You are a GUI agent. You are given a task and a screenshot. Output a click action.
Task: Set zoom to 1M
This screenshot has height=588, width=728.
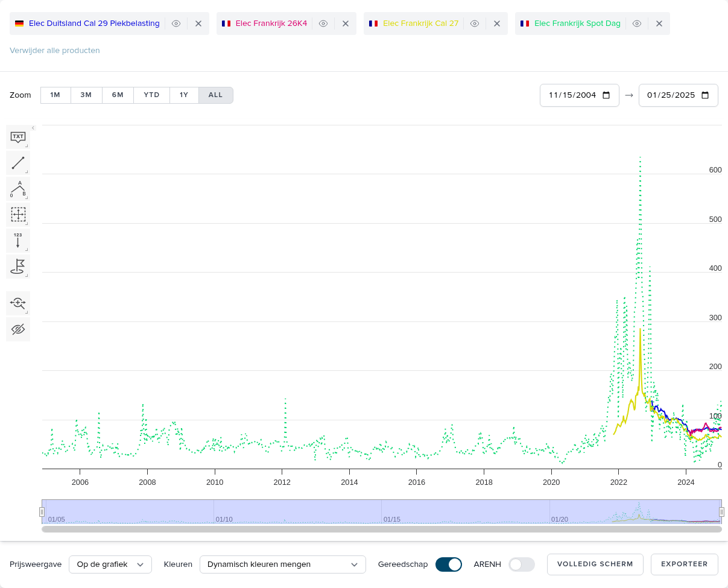click(55, 95)
